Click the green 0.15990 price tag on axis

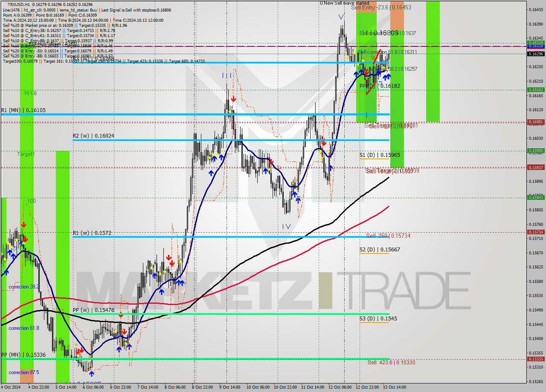[536, 150]
